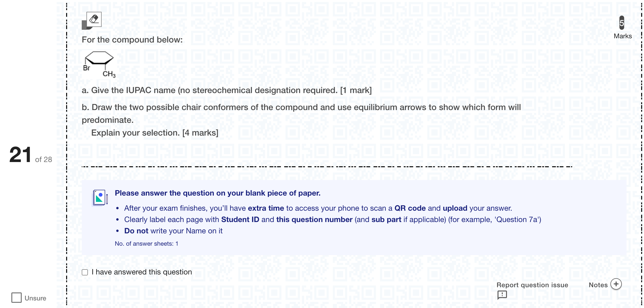Click the answer sheet paper icon
The image size is (644, 308).
coord(100,198)
